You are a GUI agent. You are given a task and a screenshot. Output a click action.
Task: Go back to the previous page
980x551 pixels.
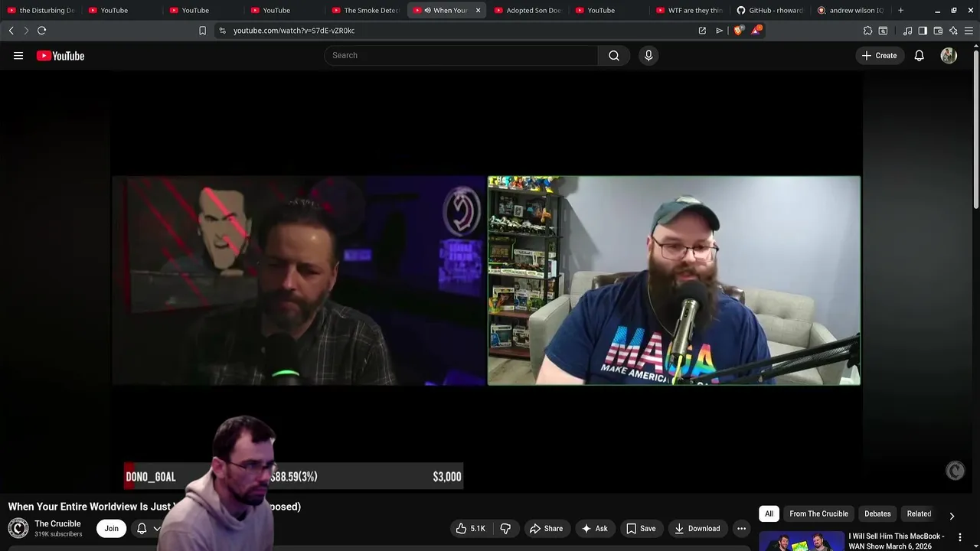pos(11,31)
